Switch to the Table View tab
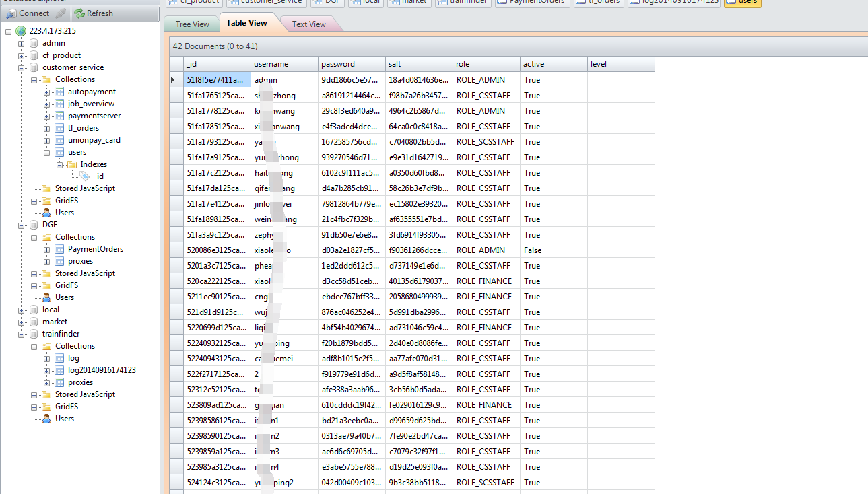 tap(246, 22)
